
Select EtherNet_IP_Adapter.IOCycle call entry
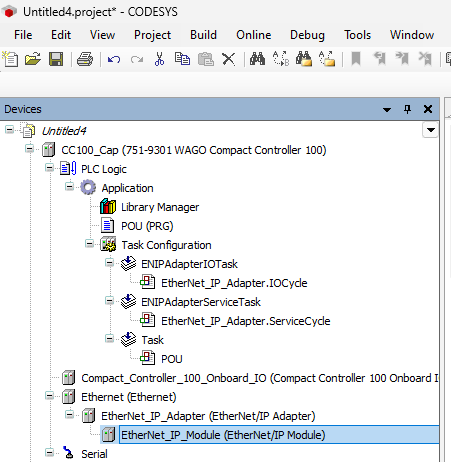234,283
